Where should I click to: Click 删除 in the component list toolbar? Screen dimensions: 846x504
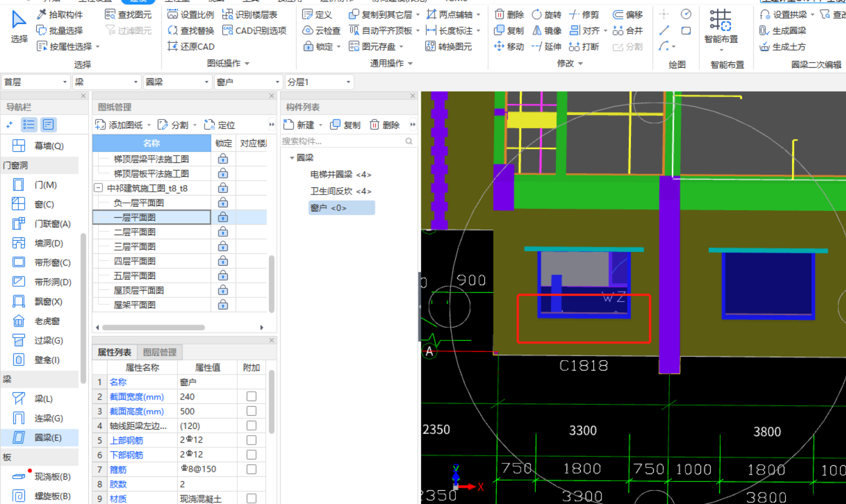pos(385,125)
